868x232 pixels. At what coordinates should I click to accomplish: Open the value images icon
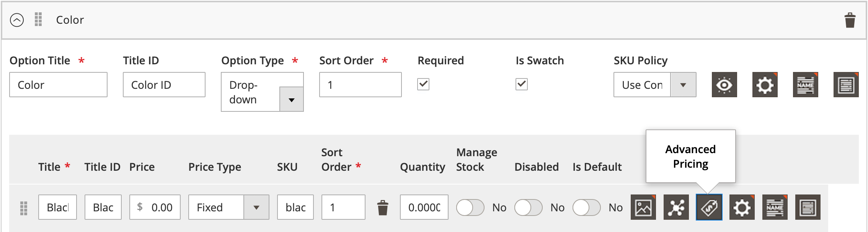point(643,207)
